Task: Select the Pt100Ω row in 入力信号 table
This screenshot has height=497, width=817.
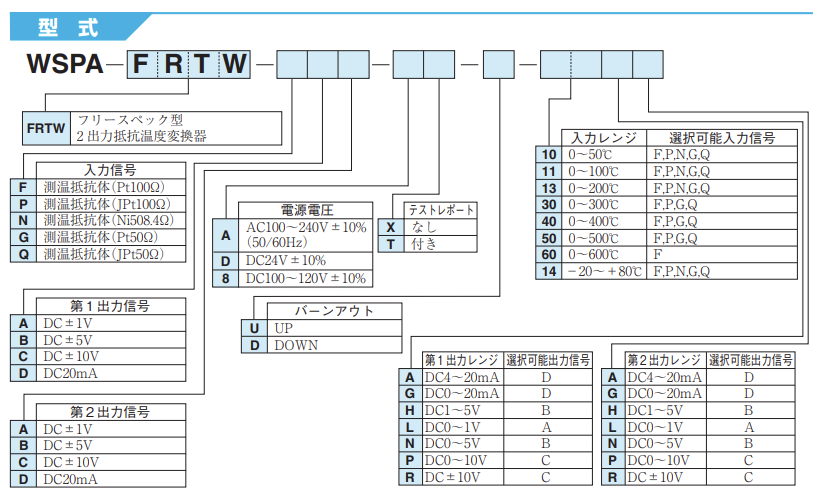Action: 110,187
